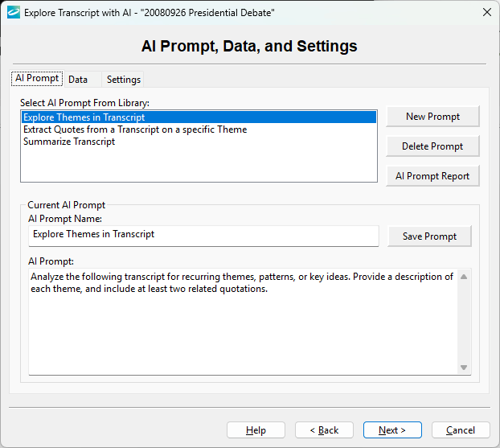Click into the AI Prompt Name field
The height and width of the screenshot is (448, 500).
pyautogui.click(x=203, y=235)
